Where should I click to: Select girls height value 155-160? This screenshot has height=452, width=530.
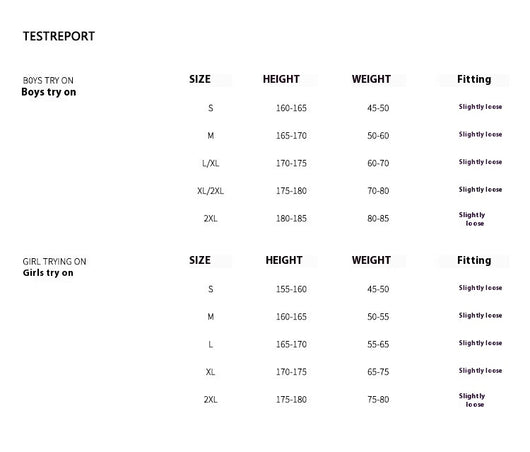click(x=291, y=289)
